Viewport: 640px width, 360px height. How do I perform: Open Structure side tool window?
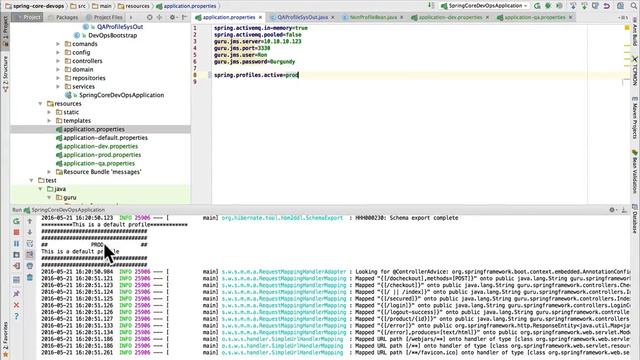pos(5,73)
